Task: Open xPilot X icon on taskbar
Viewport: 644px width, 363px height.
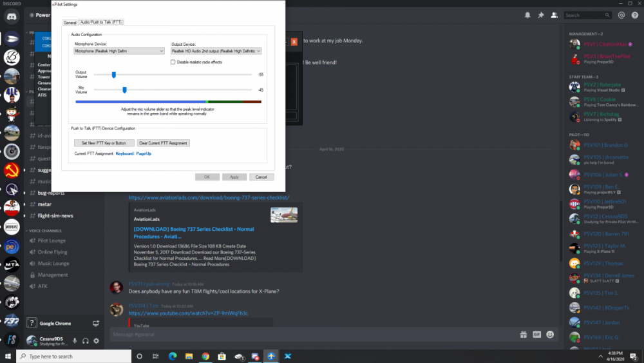Action: point(287,357)
